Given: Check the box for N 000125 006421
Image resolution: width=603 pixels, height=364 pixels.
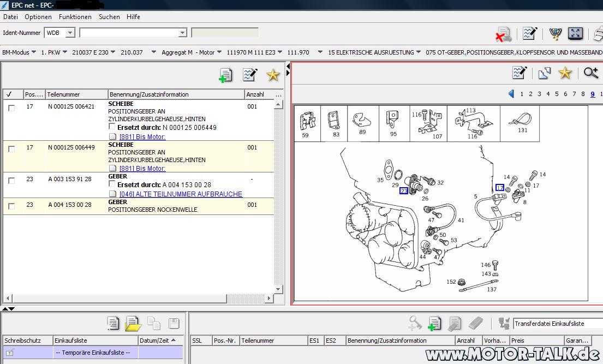Looking at the screenshot, I should tap(11, 108).
